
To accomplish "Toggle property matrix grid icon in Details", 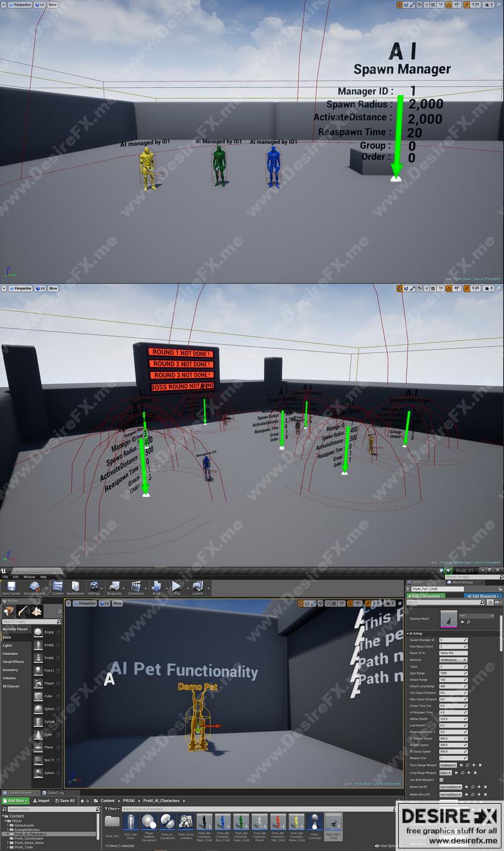I will point(490,603).
